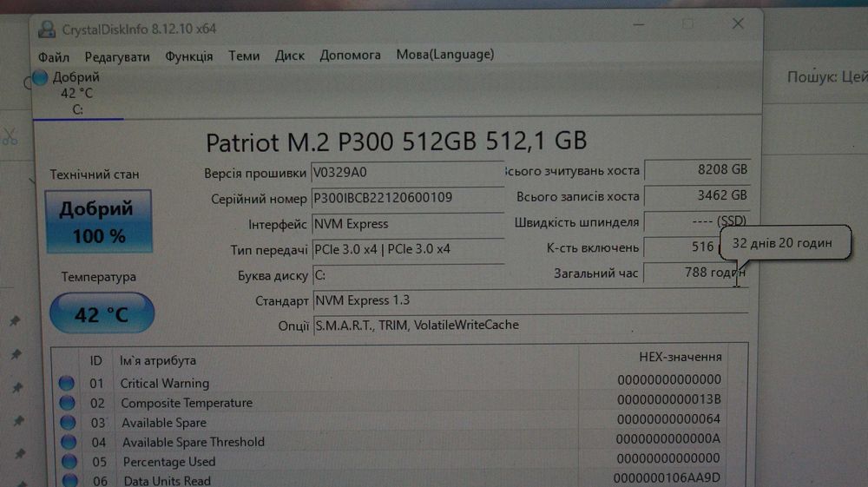Click the CrystalDiskInfo app icon in title bar
The width and height of the screenshot is (868, 487).
(x=47, y=30)
